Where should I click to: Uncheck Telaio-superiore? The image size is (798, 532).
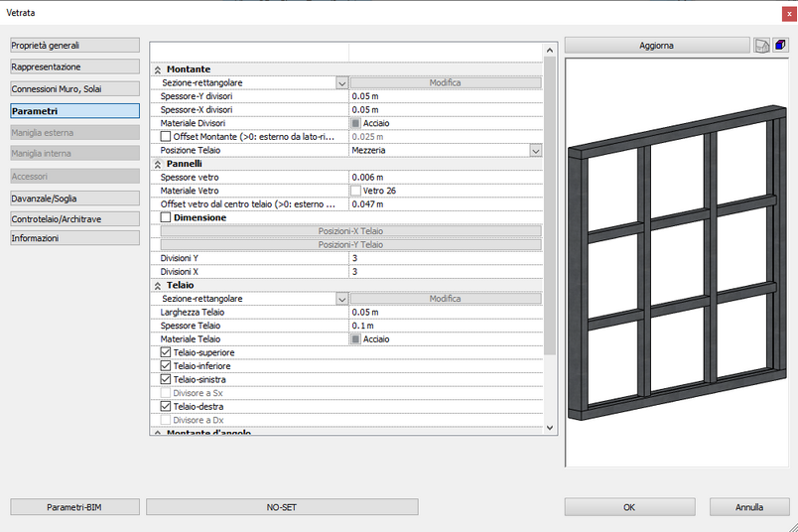pos(166,352)
